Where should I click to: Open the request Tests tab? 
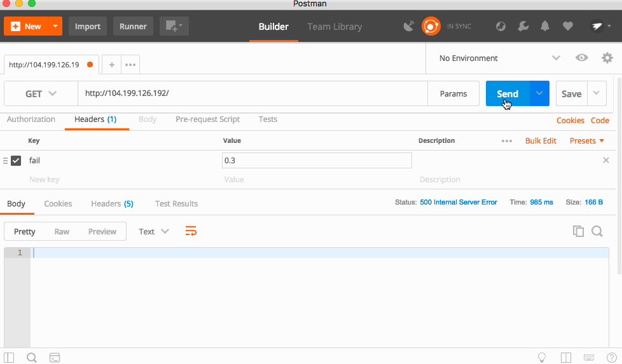coord(268,119)
